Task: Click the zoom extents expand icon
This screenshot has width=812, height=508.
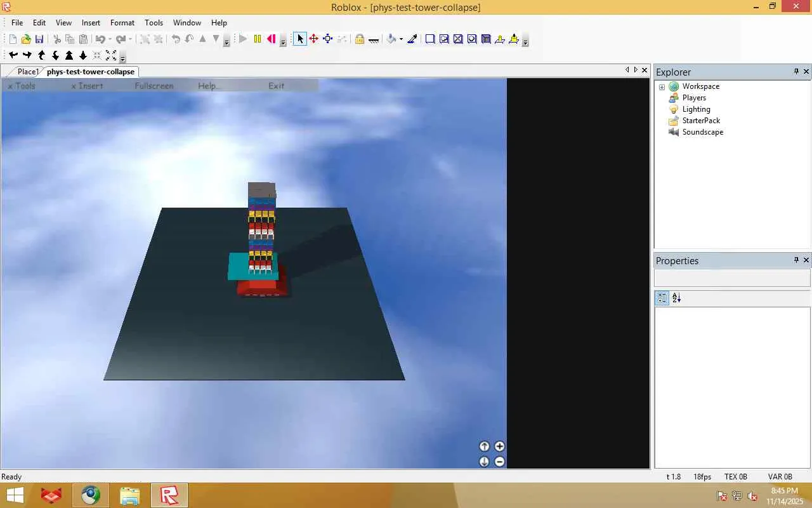Action: [x=111, y=56]
